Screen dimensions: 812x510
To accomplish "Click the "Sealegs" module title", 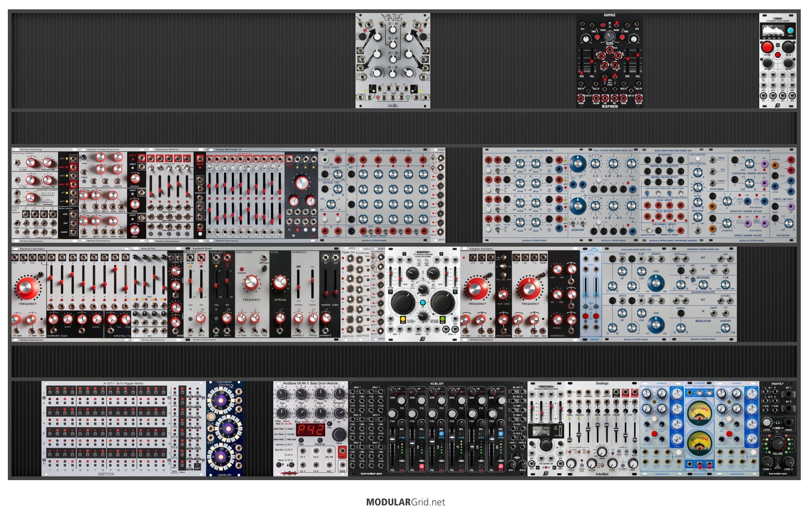I will 602,383.
